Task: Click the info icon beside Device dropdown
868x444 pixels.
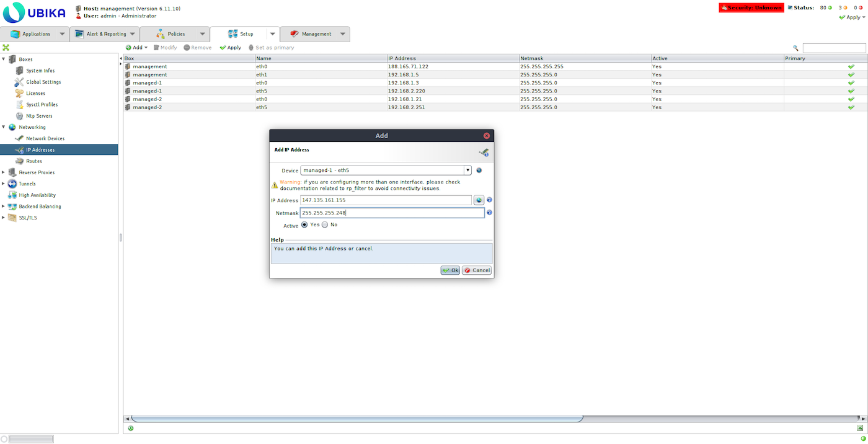Action: [x=479, y=171]
